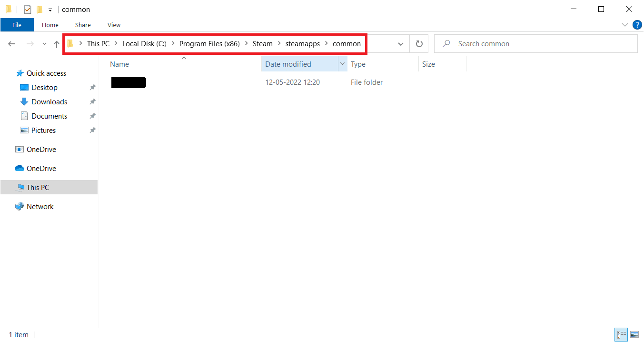Open Customize Quick Access Toolbar dropdown
644x342 pixels.
coord(50,10)
